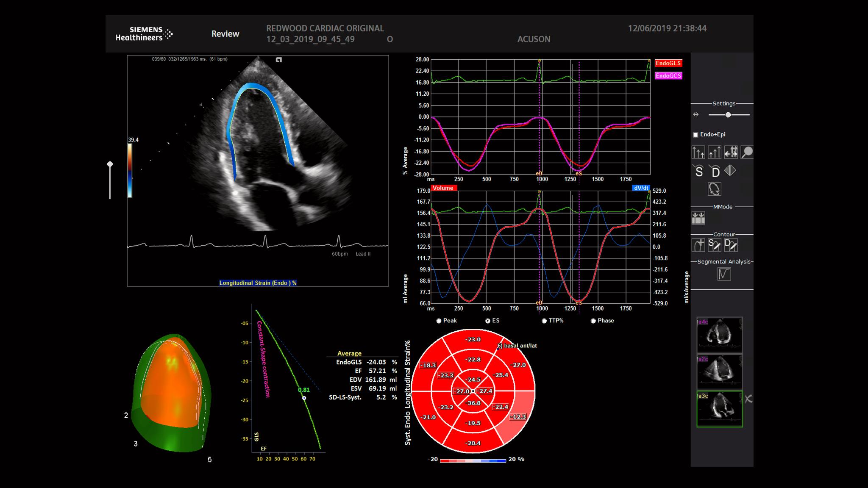The height and width of the screenshot is (488, 868).
Task: Select the Phase radio button
Action: (593, 321)
